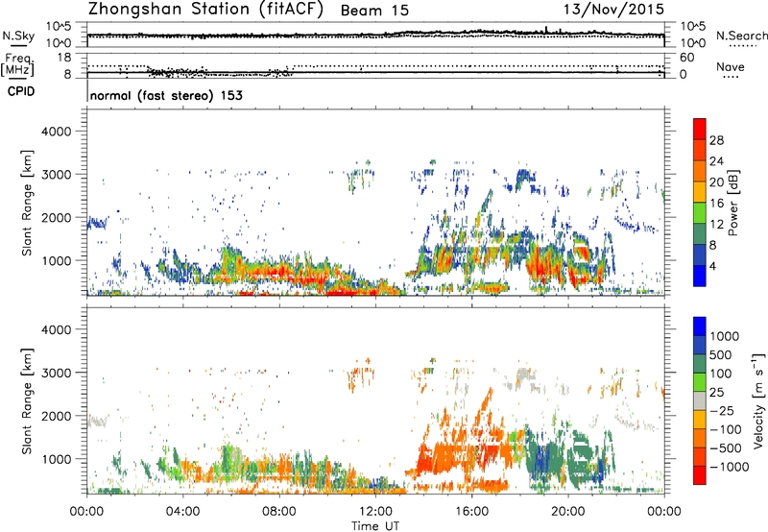
Task: Click the "16:00" time tick label
Action: click(x=471, y=512)
